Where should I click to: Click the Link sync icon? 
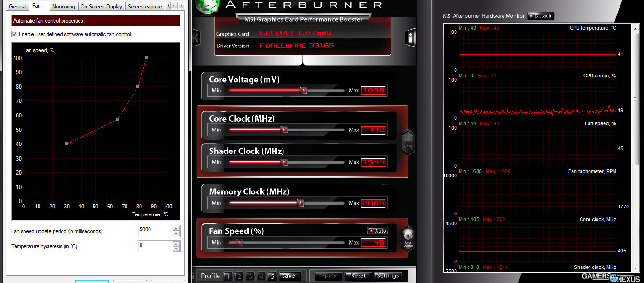point(408,142)
